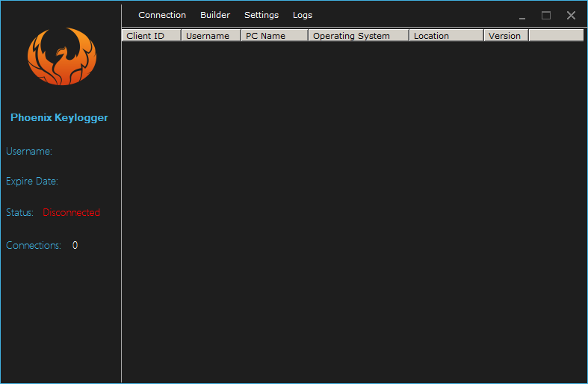Image resolution: width=588 pixels, height=384 pixels.
Task: Sort by the Version column header
Action: (x=506, y=36)
